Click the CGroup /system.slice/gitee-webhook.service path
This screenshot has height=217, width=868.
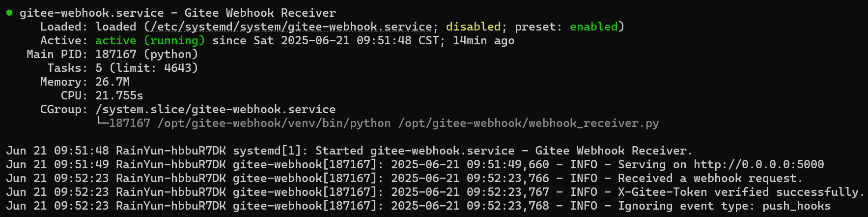tap(215, 109)
